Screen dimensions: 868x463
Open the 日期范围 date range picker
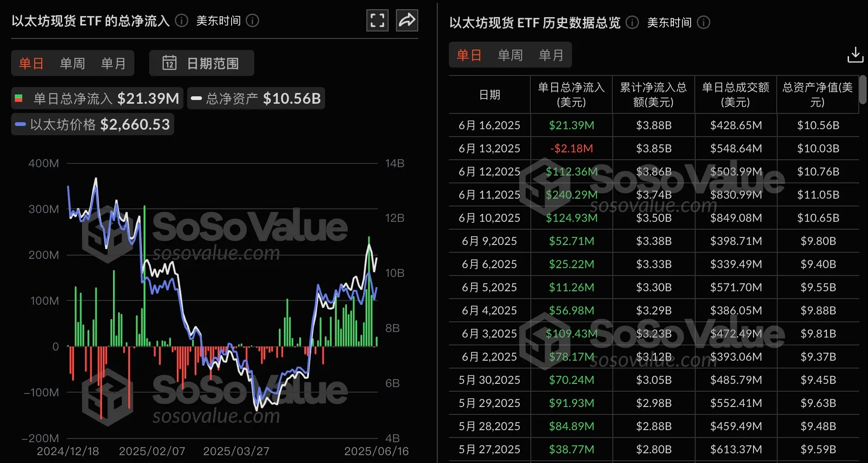point(201,63)
